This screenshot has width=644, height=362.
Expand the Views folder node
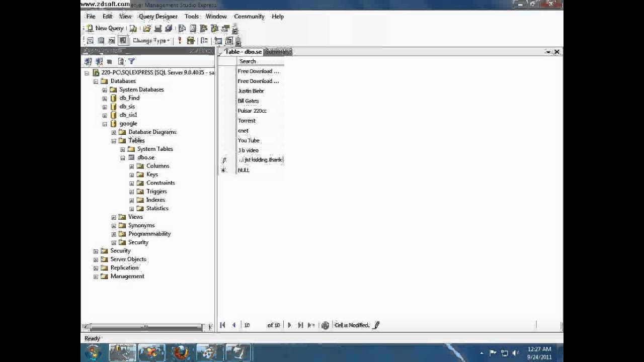pos(114,217)
